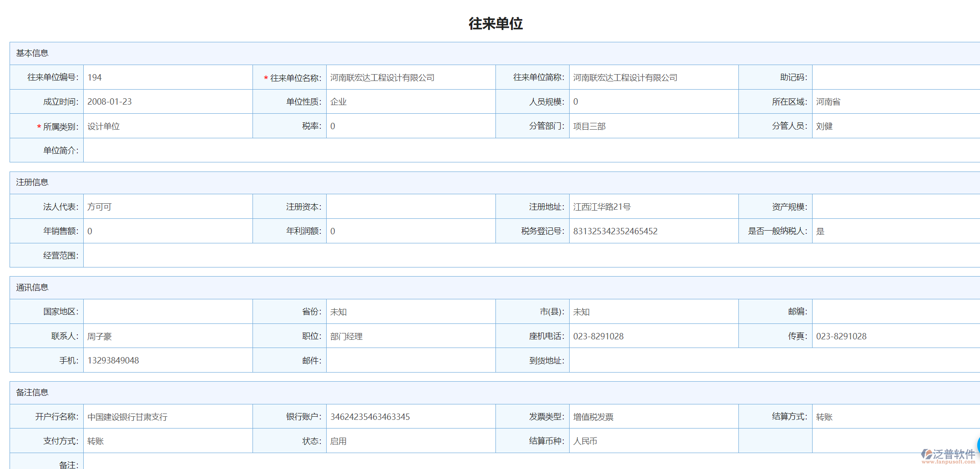The width and height of the screenshot is (980, 469).
Task: Click the 银行账户 number field
Action: click(370, 417)
